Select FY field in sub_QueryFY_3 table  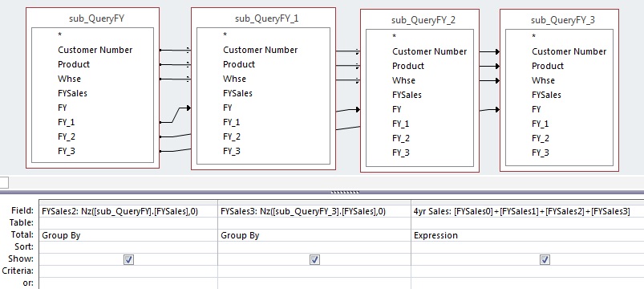pos(536,109)
